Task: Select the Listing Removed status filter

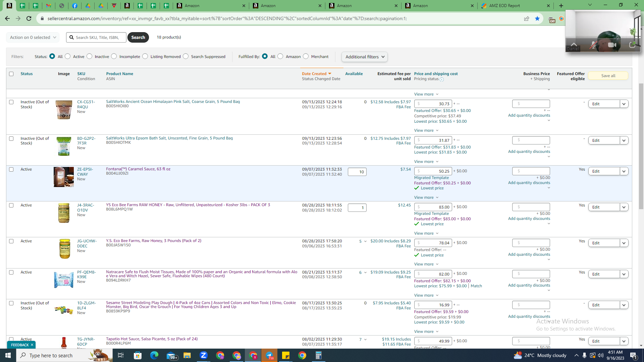Action: [x=145, y=56]
